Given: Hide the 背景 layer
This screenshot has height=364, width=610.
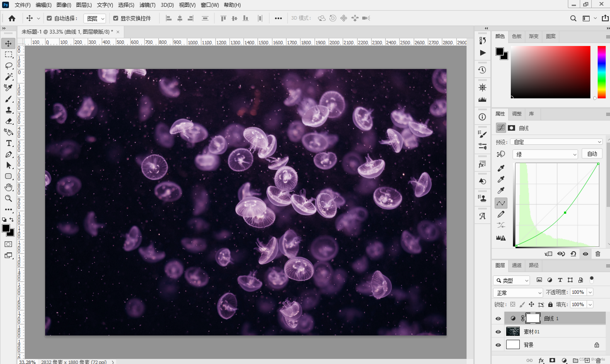Looking at the screenshot, I should [498, 345].
